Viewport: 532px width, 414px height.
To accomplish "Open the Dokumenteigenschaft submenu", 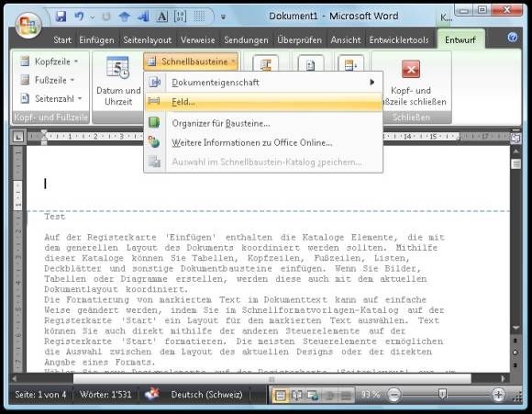I will pos(263,83).
